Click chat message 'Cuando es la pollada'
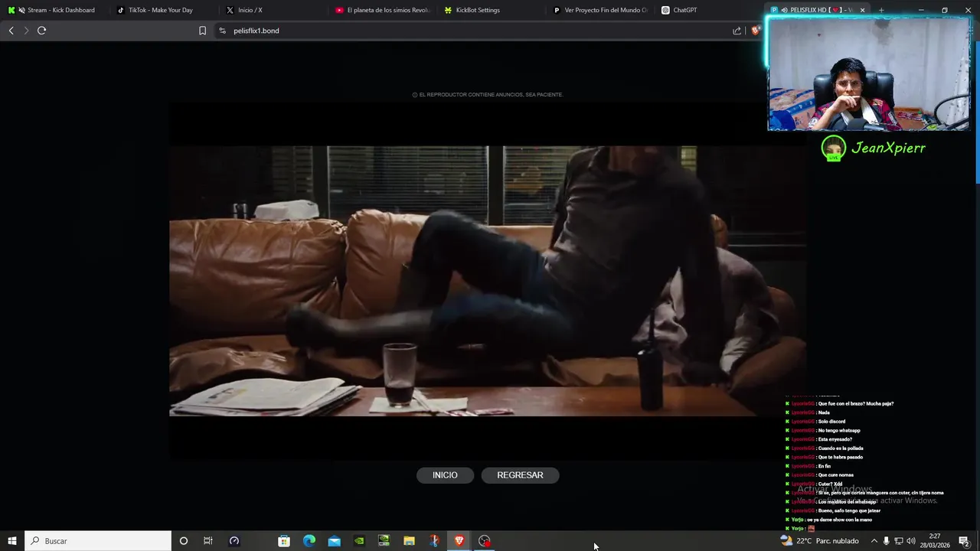 click(841, 448)
